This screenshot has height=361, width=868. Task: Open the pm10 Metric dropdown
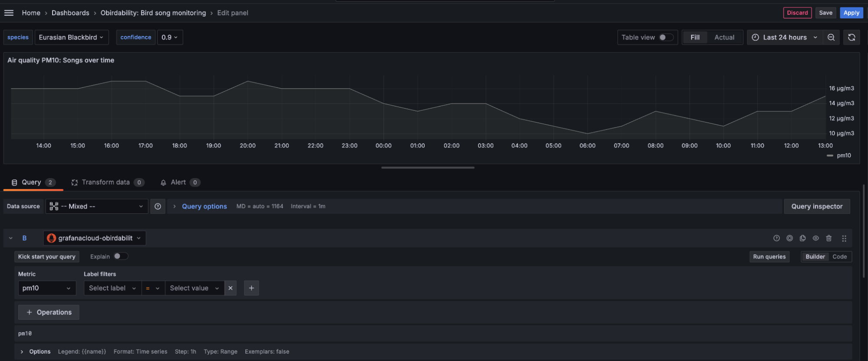point(47,288)
